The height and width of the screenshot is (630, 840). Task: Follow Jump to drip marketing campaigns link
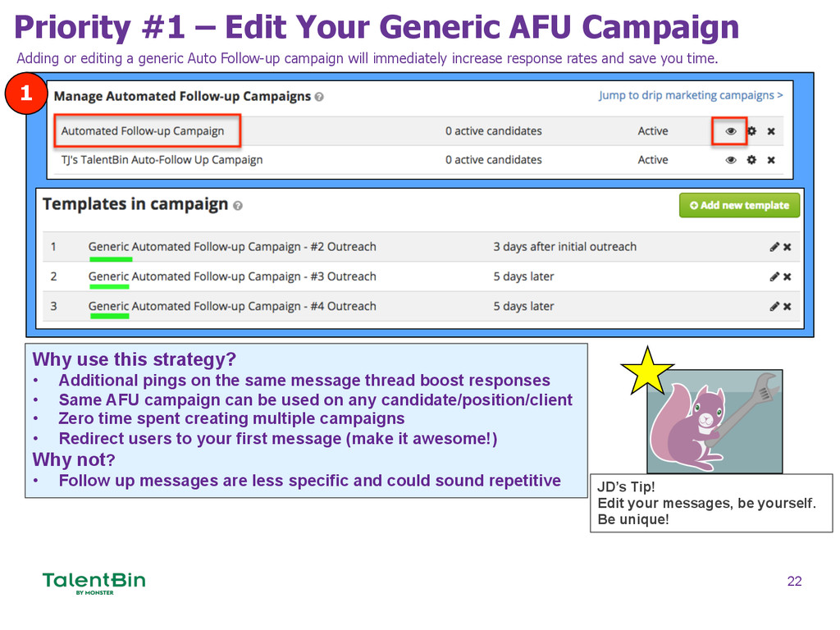pyautogui.click(x=691, y=95)
